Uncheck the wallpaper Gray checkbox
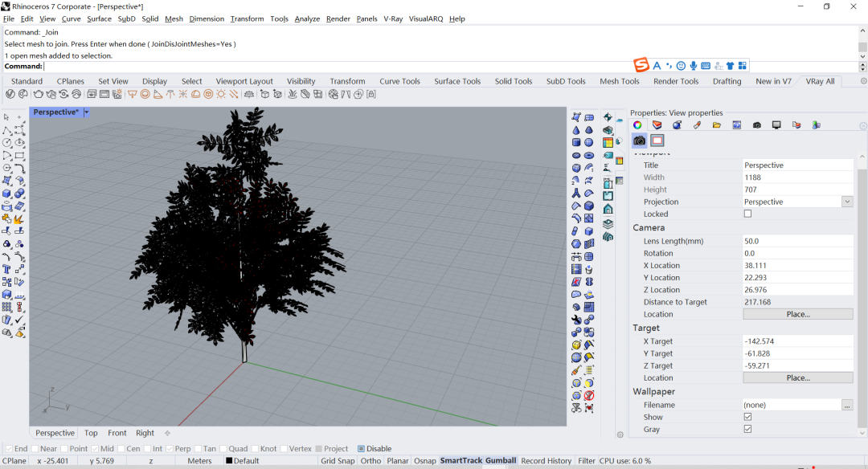 click(748, 429)
